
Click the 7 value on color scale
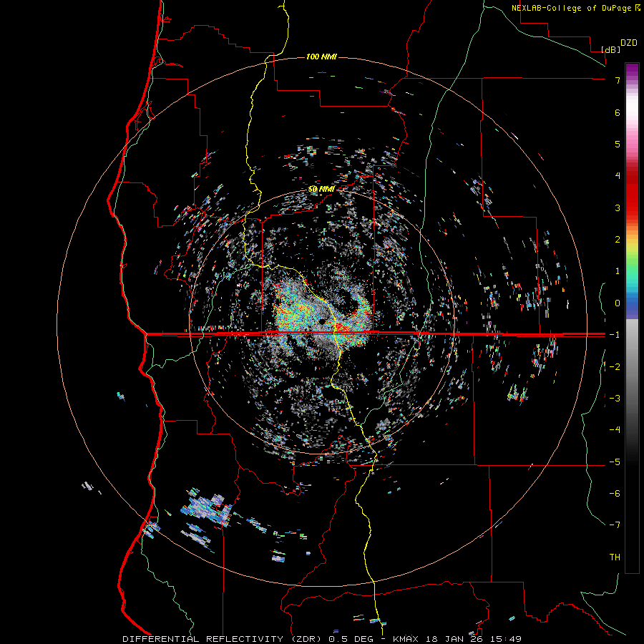[x=618, y=80]
